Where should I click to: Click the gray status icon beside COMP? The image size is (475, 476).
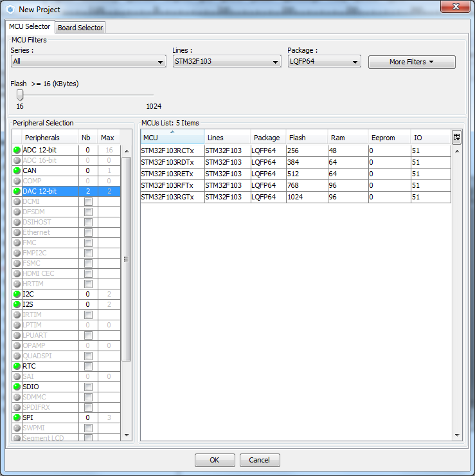tap(17, 181)
